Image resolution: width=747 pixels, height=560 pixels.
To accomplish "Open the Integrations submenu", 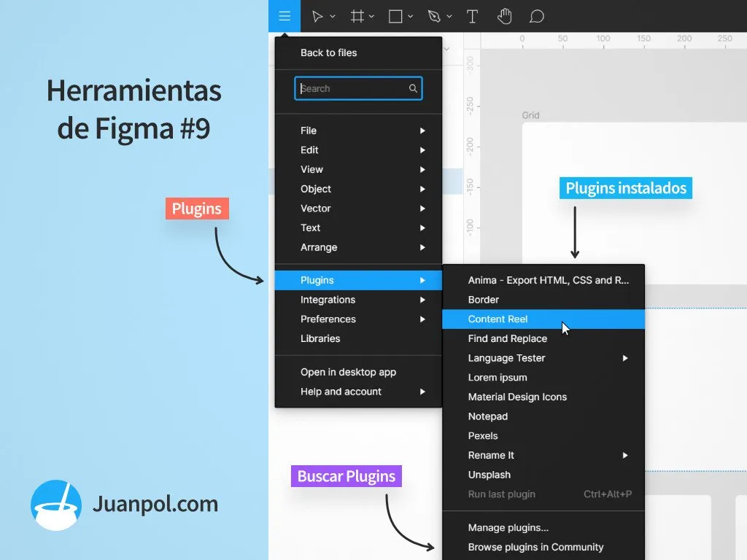I will 358,300.
